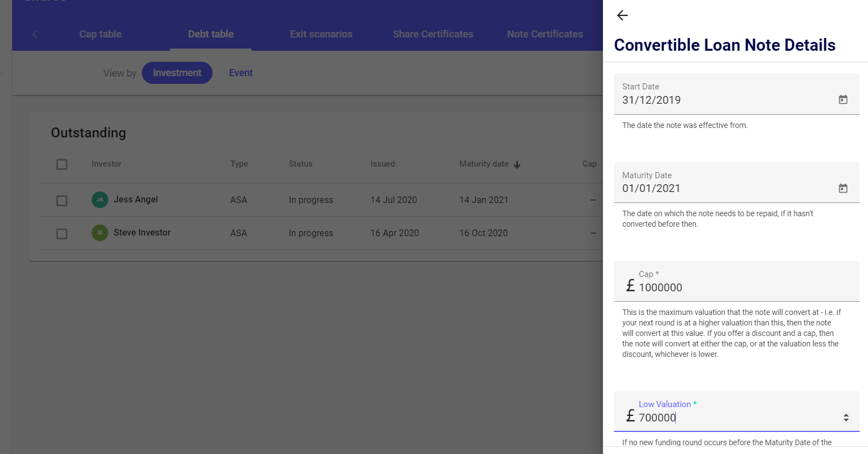This screenshot has width=868, height=454.
Task: Open the Maturity Date calendar picker
Action: point(843,188)
